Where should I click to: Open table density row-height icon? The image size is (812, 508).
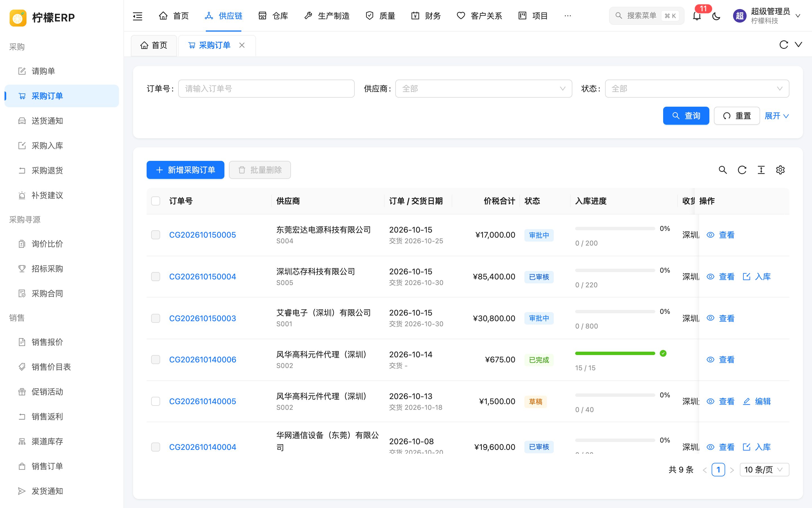761,170
